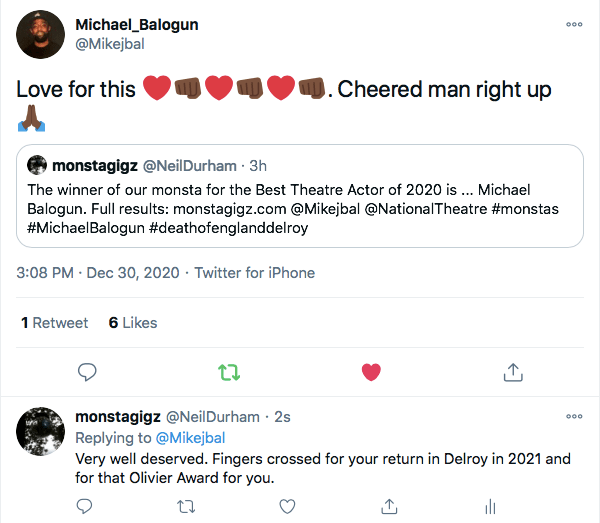Open the Twitter for iPhone source link
600x523 pixels.
pos(255,273)
